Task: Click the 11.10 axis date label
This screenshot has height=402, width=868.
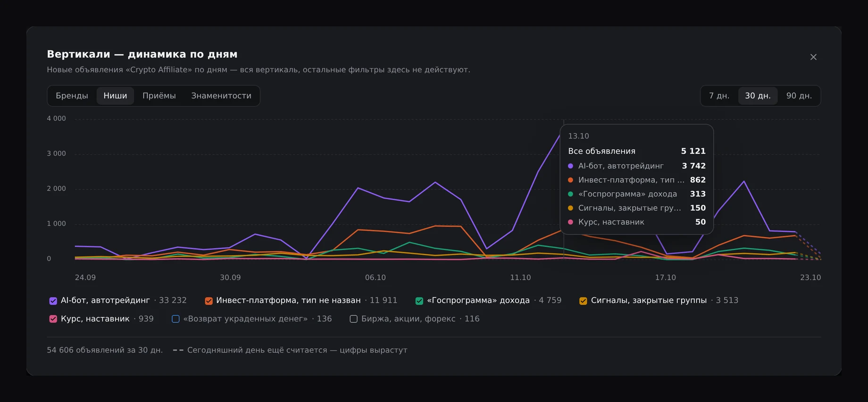Action: [x=520, y=278]
